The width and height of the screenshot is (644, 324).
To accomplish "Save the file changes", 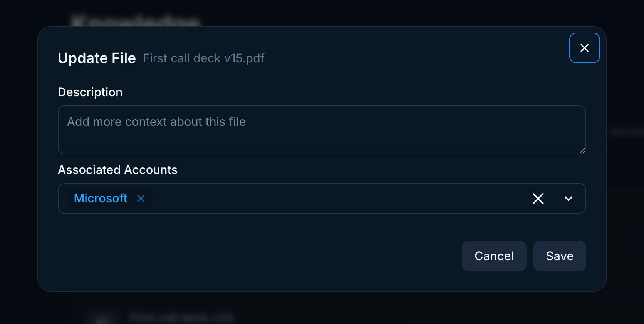I will 559,256.
